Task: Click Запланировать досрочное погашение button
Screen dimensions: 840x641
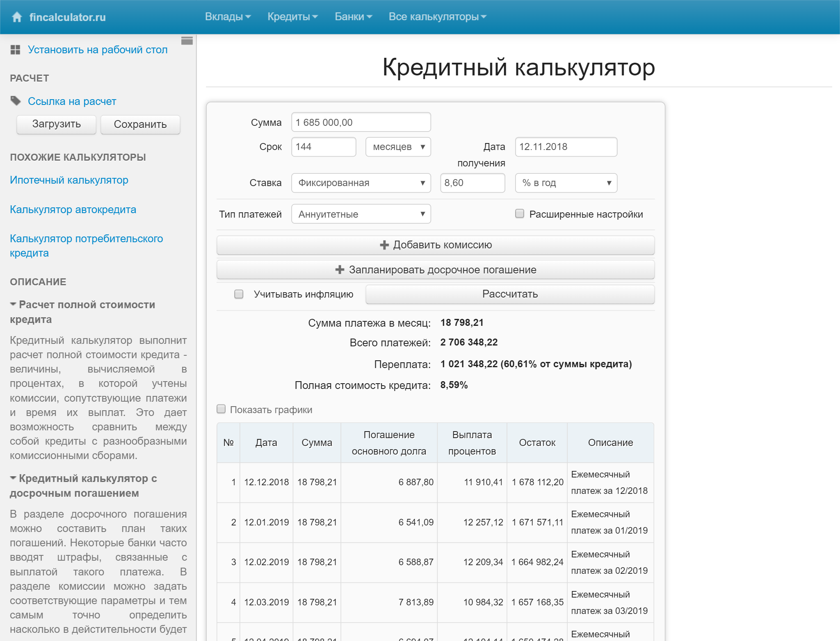Action: point(436,270)
